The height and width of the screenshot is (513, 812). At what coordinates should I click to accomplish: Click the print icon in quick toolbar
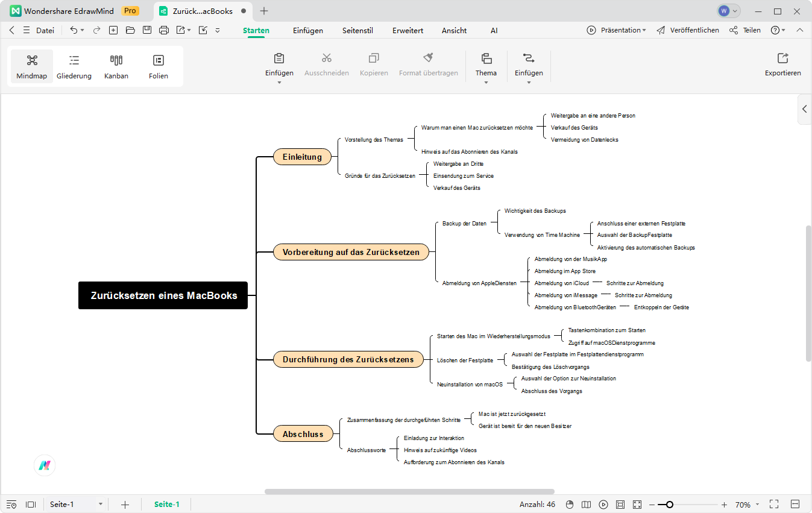point(163,30)
